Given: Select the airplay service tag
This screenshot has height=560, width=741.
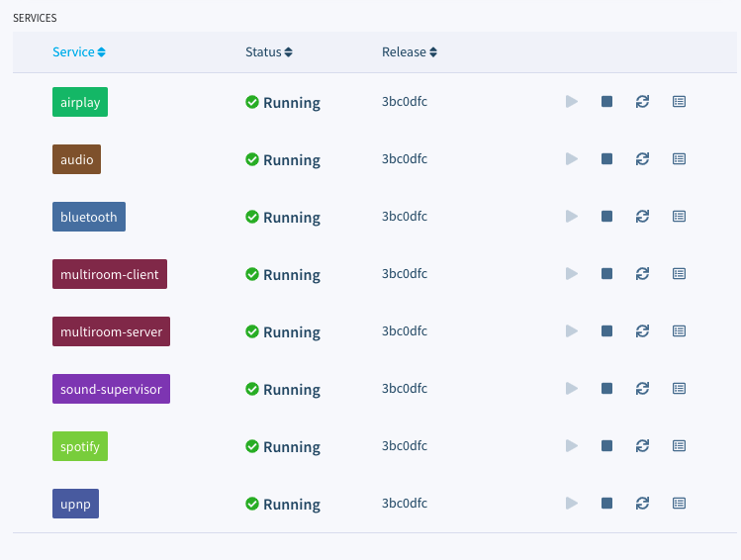Looking at the screenshot, I should click(x=80, y=102).
